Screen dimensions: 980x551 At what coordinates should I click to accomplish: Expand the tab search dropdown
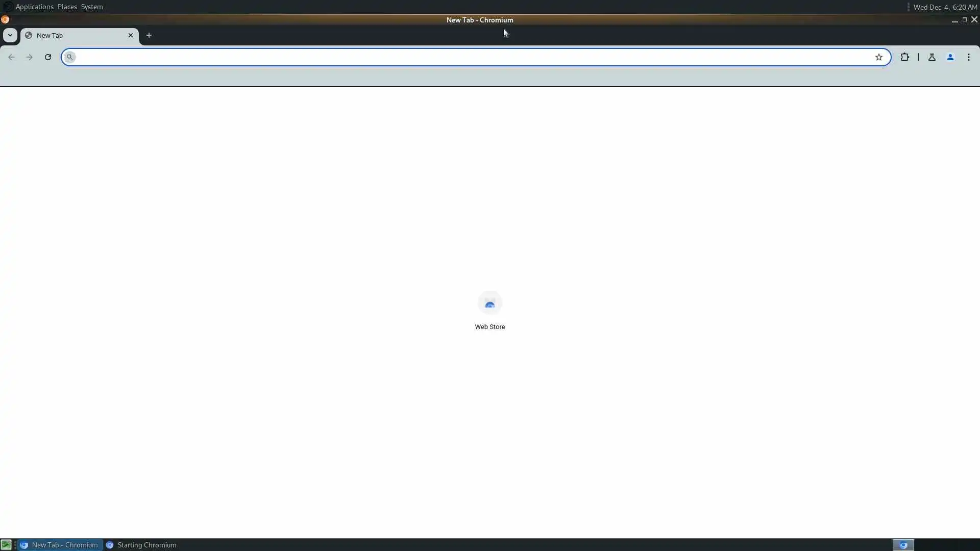(10, 35)
